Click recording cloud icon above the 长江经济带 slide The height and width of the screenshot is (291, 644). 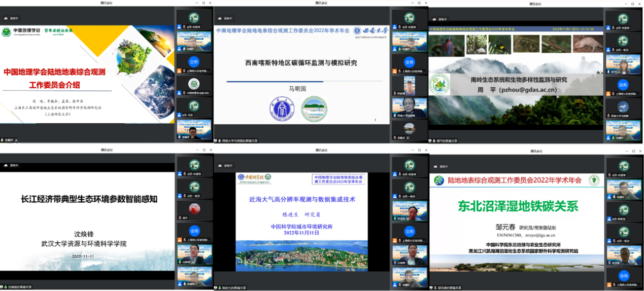coord(5,165)
